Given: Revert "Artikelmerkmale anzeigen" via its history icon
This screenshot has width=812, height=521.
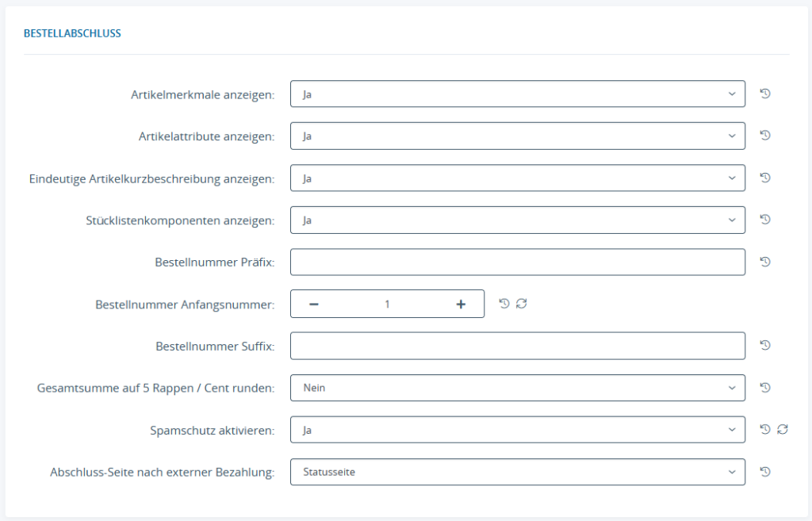Looking at the screenshot, I should (x=764, y=93).
